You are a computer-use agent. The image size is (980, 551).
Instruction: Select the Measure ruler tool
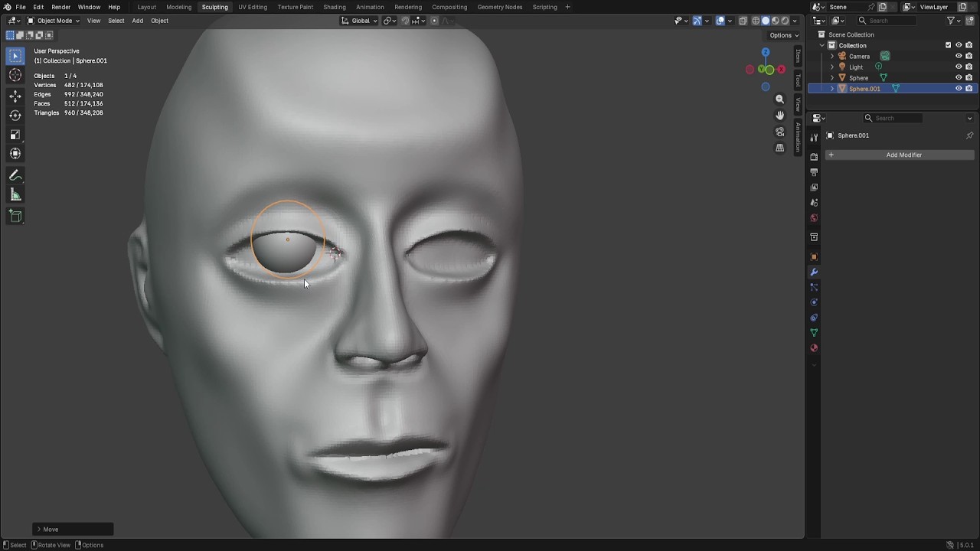coord(15,195)
